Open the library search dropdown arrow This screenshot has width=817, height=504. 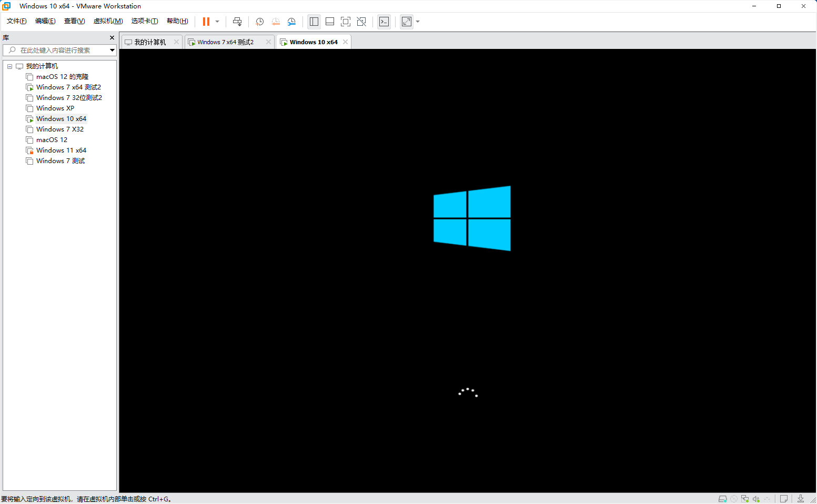(112, 50)
